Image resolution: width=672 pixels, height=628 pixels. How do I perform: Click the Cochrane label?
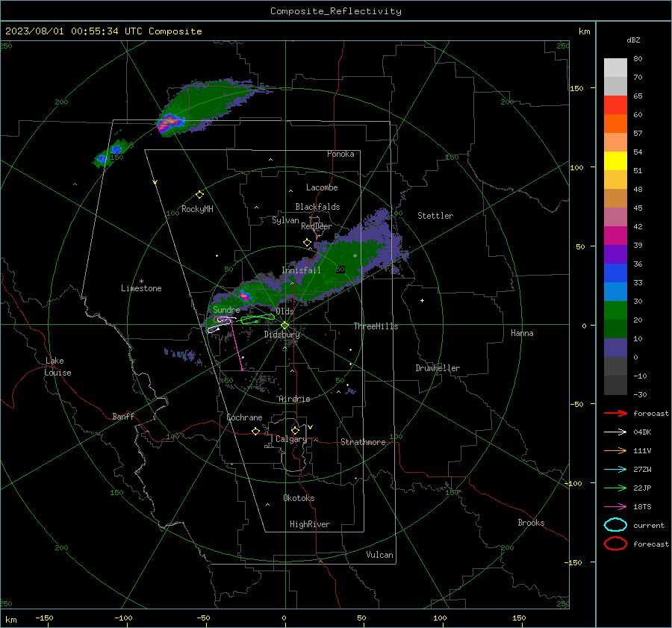pyautogui.click(x=244, y=417)
